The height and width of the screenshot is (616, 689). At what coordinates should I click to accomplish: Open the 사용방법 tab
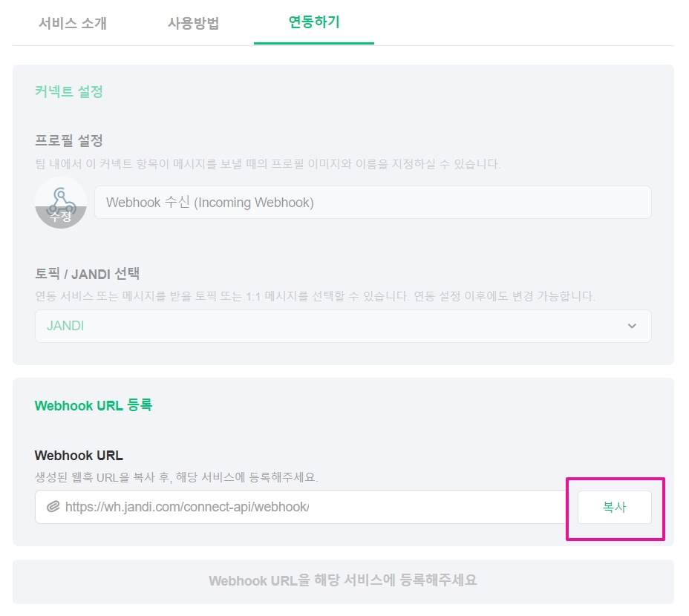point(193,23)
